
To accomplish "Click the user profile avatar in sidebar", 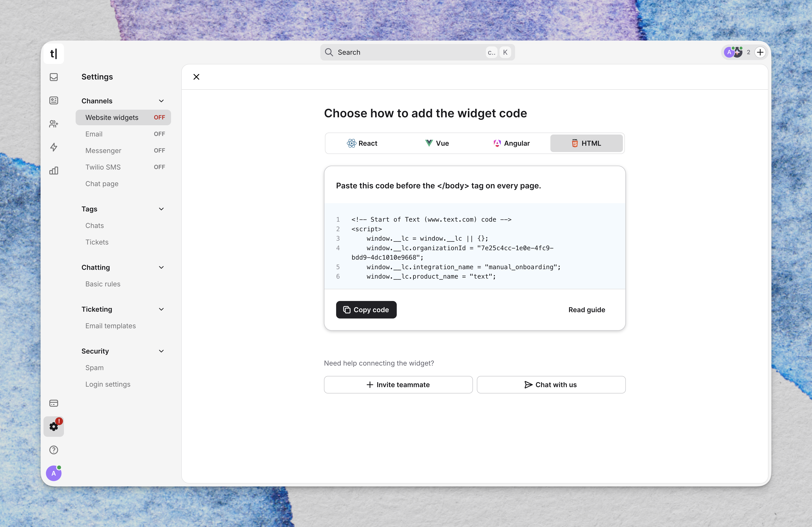I will point(54,473).
